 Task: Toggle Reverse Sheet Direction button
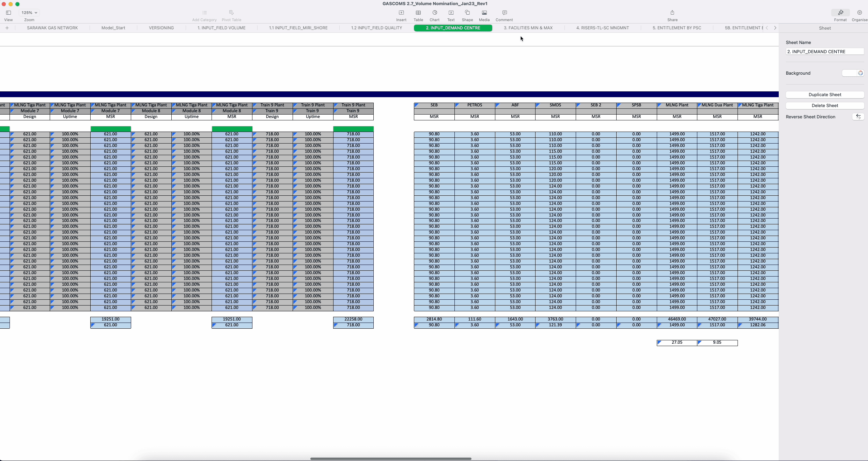tap(858, 117)
